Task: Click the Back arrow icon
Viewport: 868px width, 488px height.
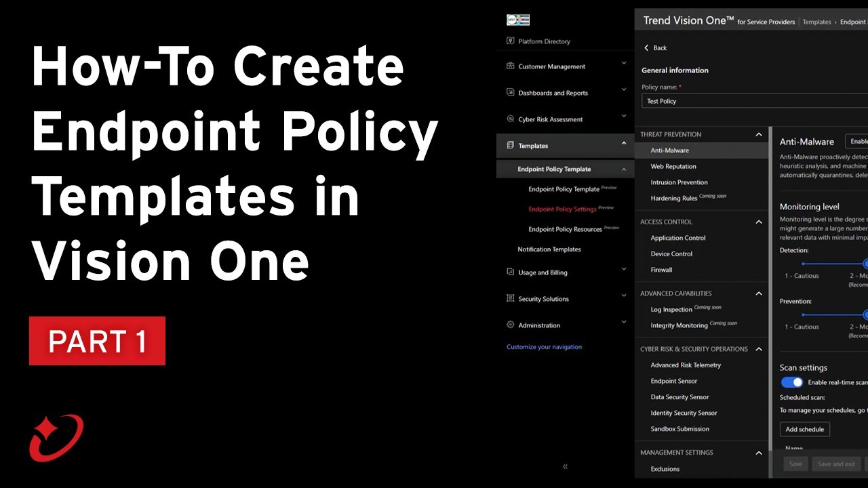Action: tap(646, 47)
